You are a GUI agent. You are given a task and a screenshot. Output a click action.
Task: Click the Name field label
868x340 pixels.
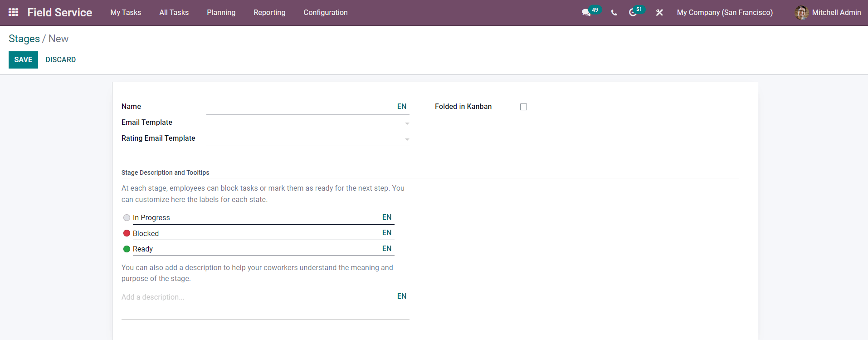tap(131, 107)
